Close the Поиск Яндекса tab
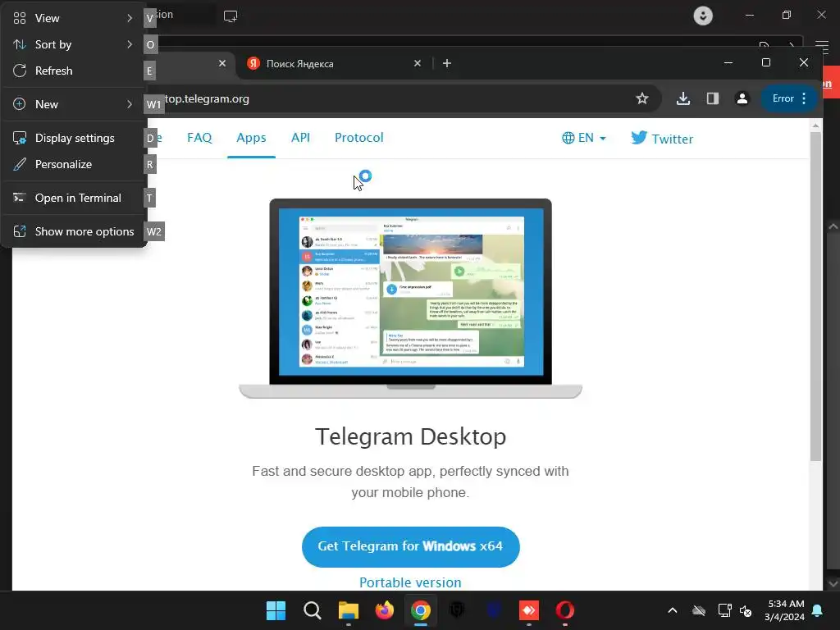This screenshot has height=630, width=840. 418,64
